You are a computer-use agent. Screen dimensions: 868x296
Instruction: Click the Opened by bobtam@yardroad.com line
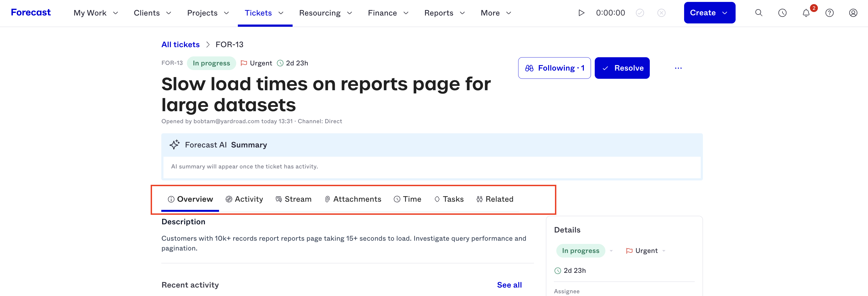coord(251,121)
